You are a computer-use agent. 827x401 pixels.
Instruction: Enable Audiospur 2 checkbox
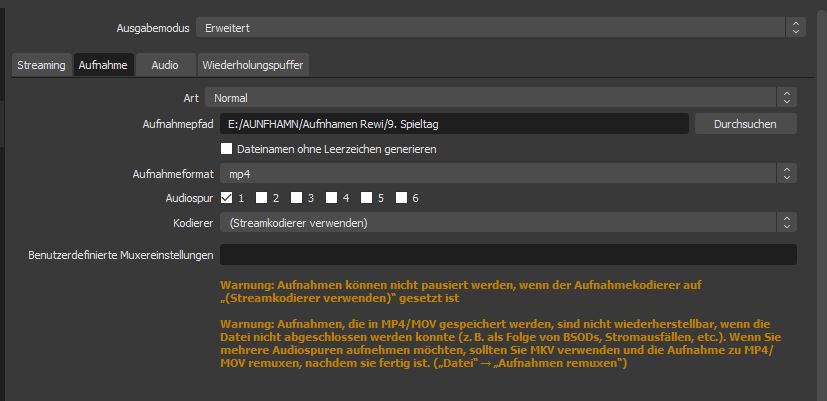tap(261, 198)
